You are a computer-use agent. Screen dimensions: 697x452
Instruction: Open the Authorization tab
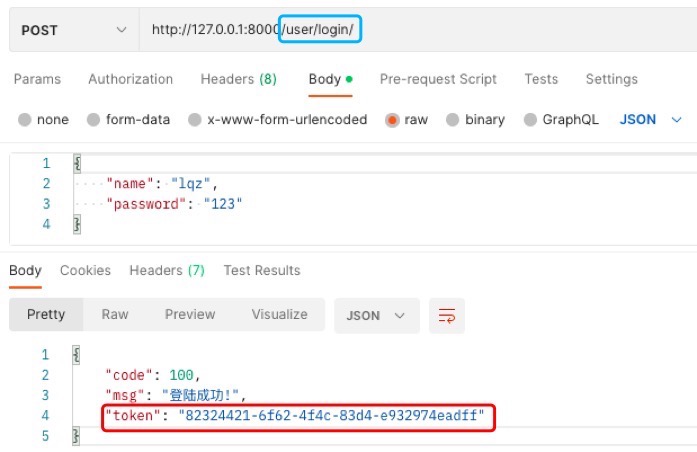click(x=130, y=79)
